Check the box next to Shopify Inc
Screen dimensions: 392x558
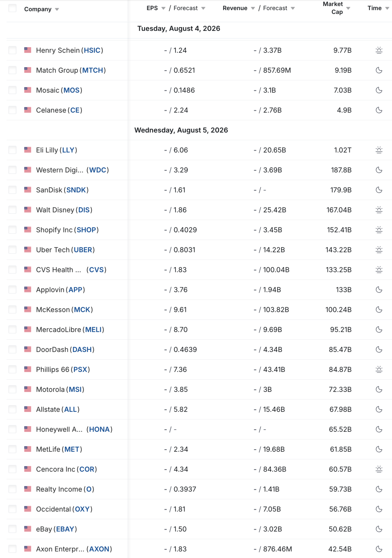click(x=12, y=230)
